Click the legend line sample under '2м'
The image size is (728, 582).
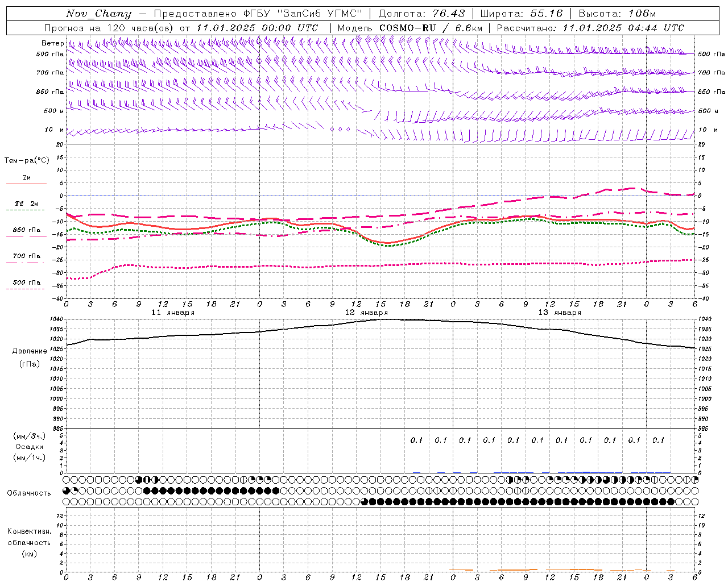[26, 184]
